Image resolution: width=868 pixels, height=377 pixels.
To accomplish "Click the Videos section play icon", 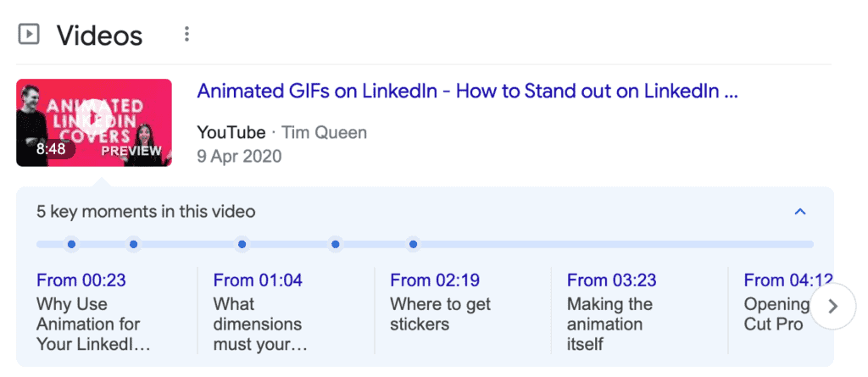I will pyautogui.click(x=30, y=35).
